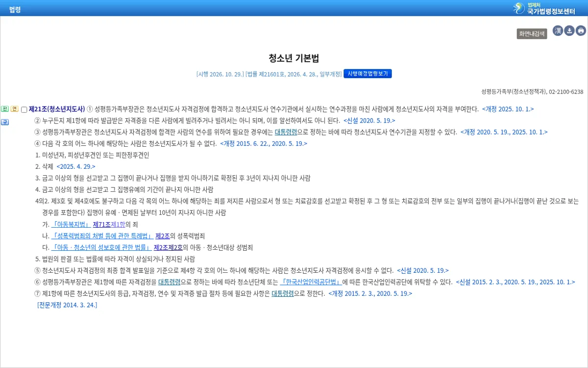Open the 판 (precedents) icon beside 제21조
Image resolution: width=588 pixels, height=368 pixels.
point(5,109)
